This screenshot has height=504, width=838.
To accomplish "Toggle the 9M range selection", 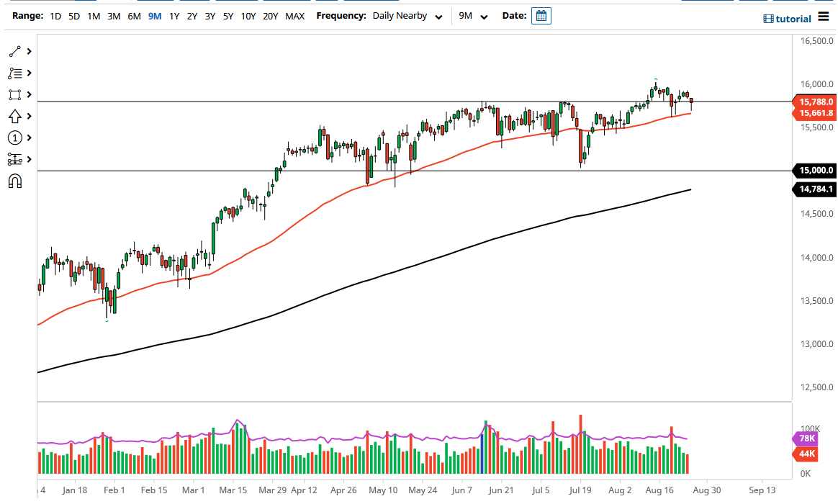I will coord(153,15).
